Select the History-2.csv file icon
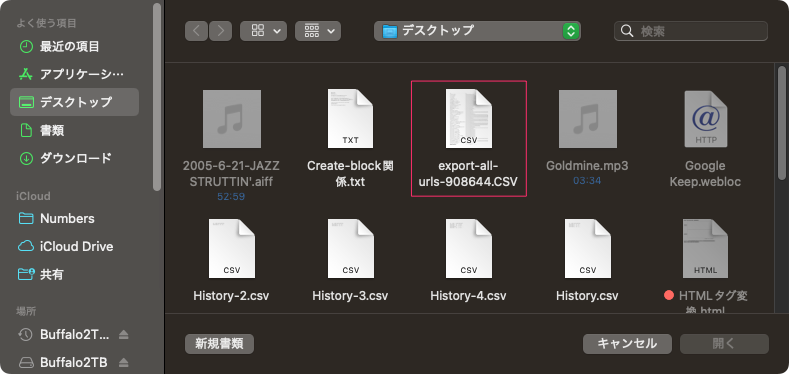 (231, 248)
